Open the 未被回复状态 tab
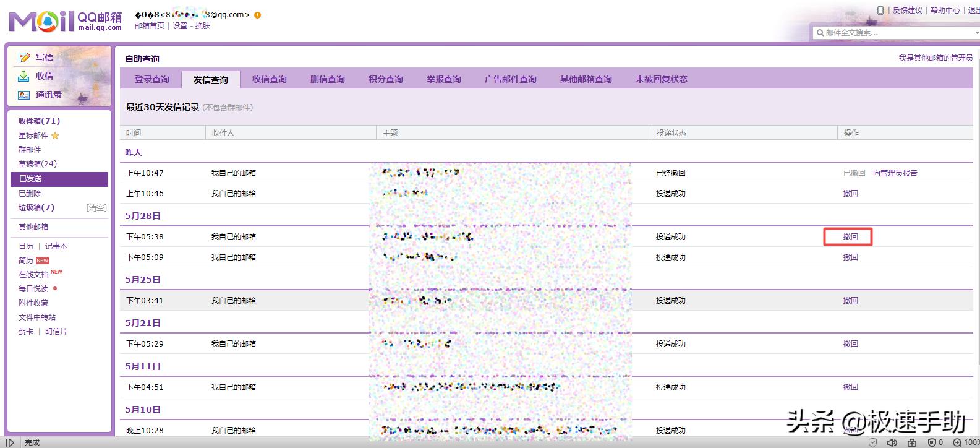Screen dimensions: 980x448 662,79
